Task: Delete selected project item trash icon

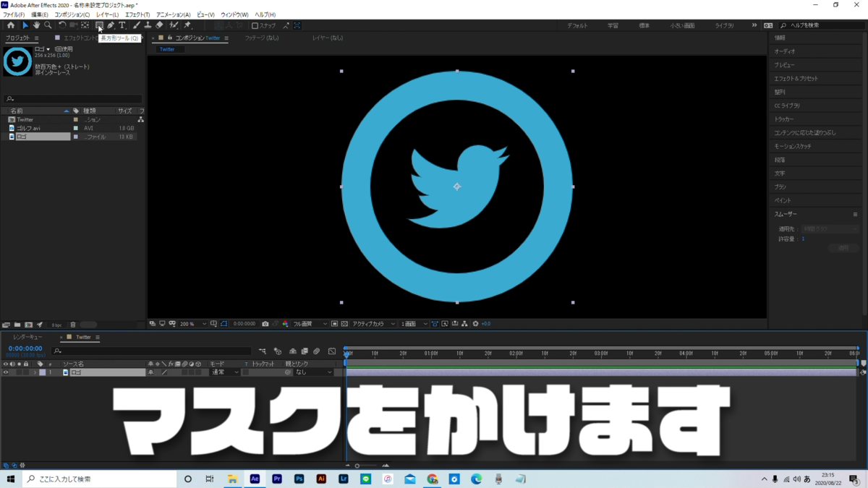Action: click(73, 325)
